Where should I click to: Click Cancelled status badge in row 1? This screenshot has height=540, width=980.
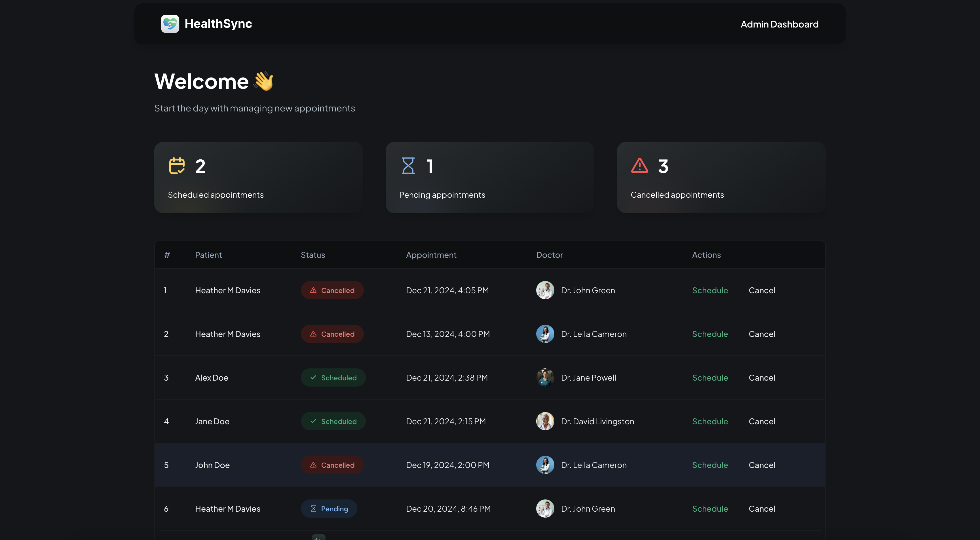click(x=332, y=290)
